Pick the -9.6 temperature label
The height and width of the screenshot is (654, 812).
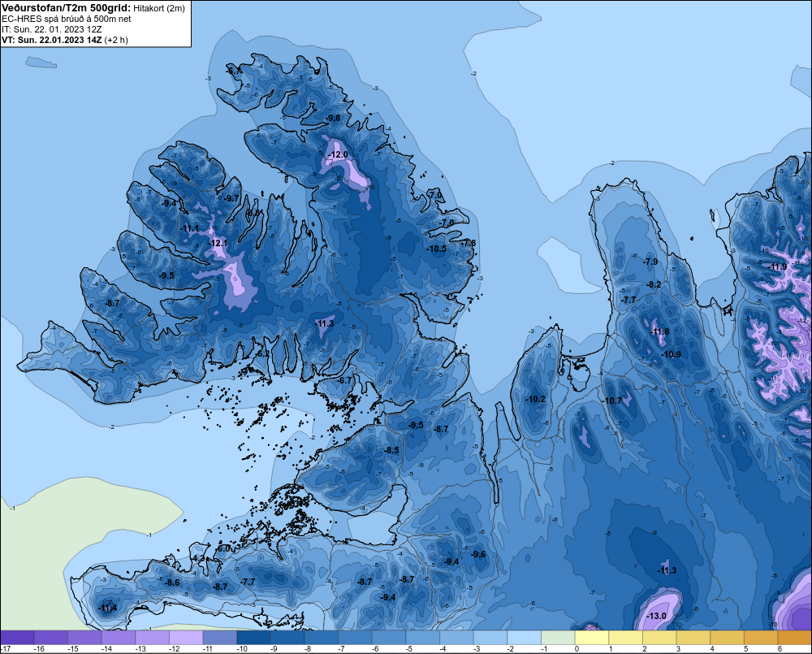pos(478,554)
